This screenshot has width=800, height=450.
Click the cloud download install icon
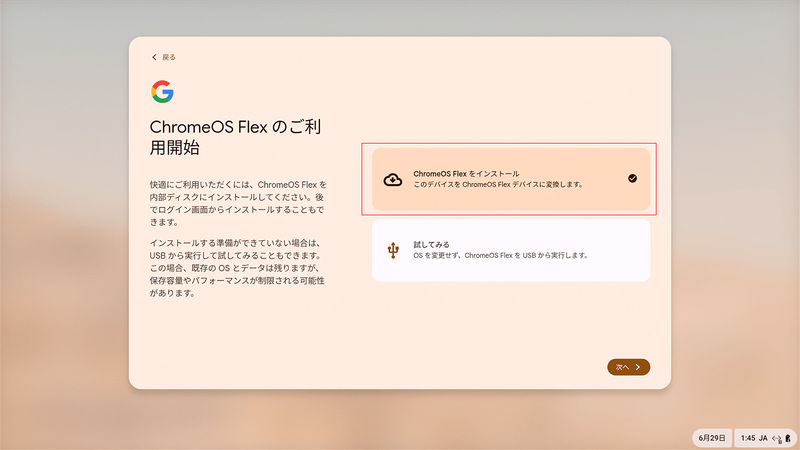tap(393, 180)
